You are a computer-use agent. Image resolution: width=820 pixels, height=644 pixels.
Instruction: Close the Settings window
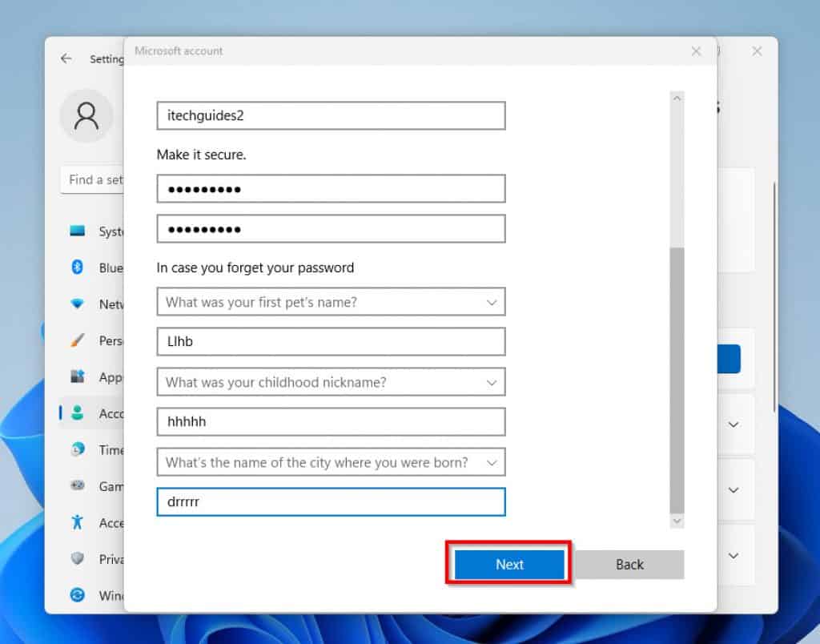757,51
